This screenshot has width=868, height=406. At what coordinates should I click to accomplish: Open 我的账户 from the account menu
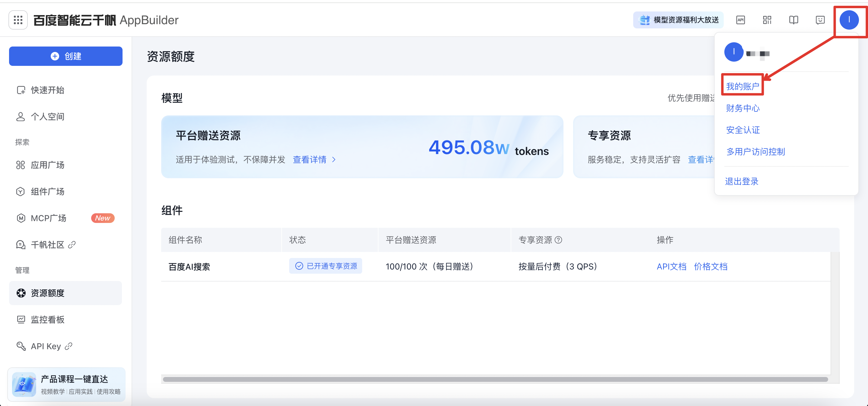742,86
